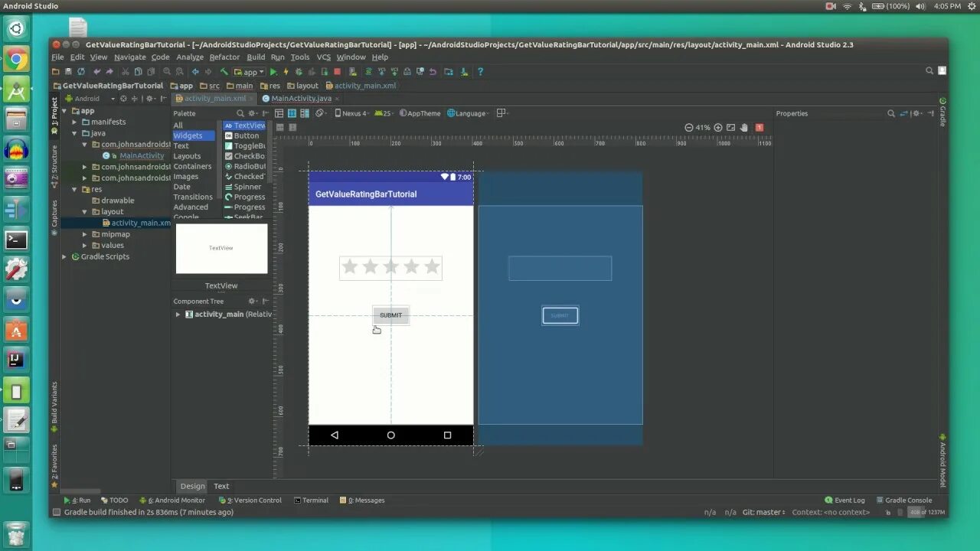Open the Nexus 4 device dropdown
This screenshot has height=551, width=980.
pyautogui.click(x=352, y=113)
